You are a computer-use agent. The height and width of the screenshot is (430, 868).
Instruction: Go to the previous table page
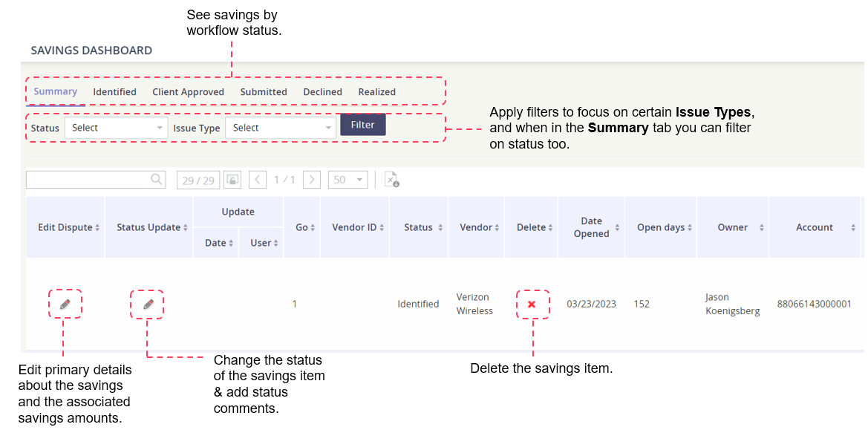click(x=258, y=179)
